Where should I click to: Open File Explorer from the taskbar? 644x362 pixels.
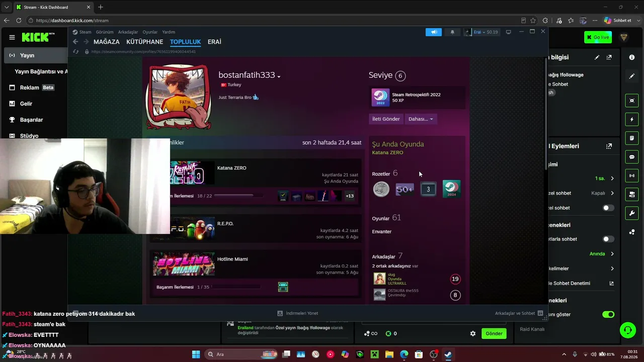(x=389, y=354)
